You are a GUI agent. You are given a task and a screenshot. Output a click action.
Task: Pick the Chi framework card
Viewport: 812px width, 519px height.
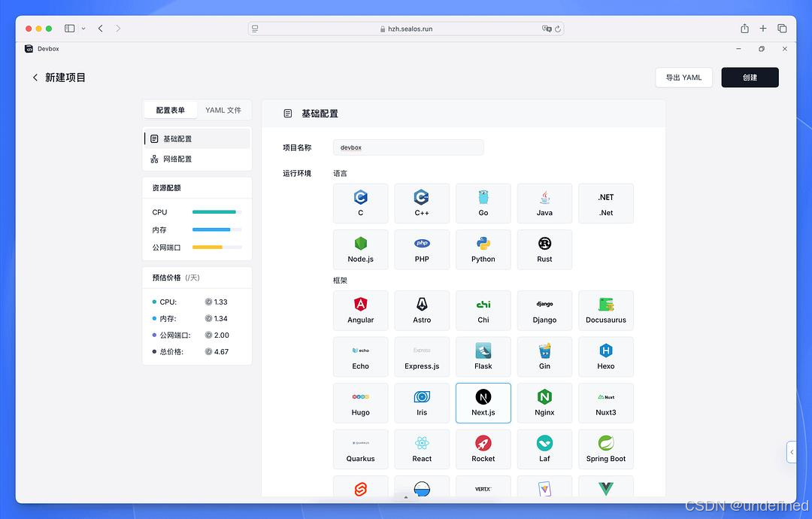click(x=483, y=310)
